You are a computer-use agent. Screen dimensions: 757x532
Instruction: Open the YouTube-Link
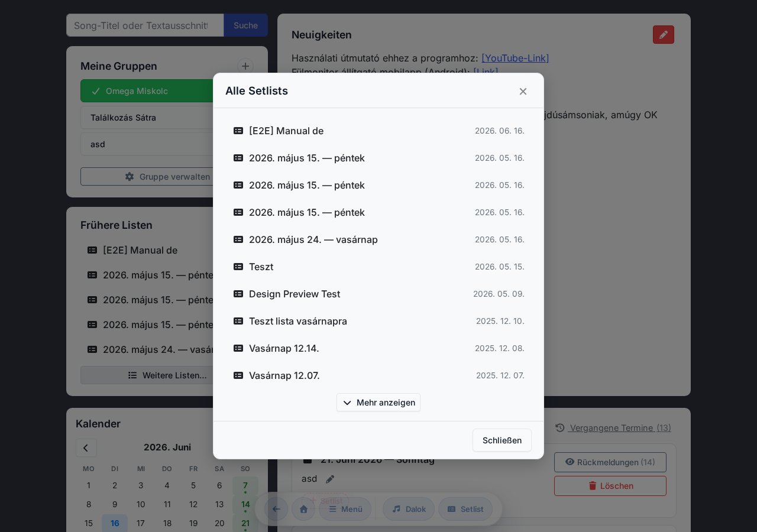pos(515,58)
